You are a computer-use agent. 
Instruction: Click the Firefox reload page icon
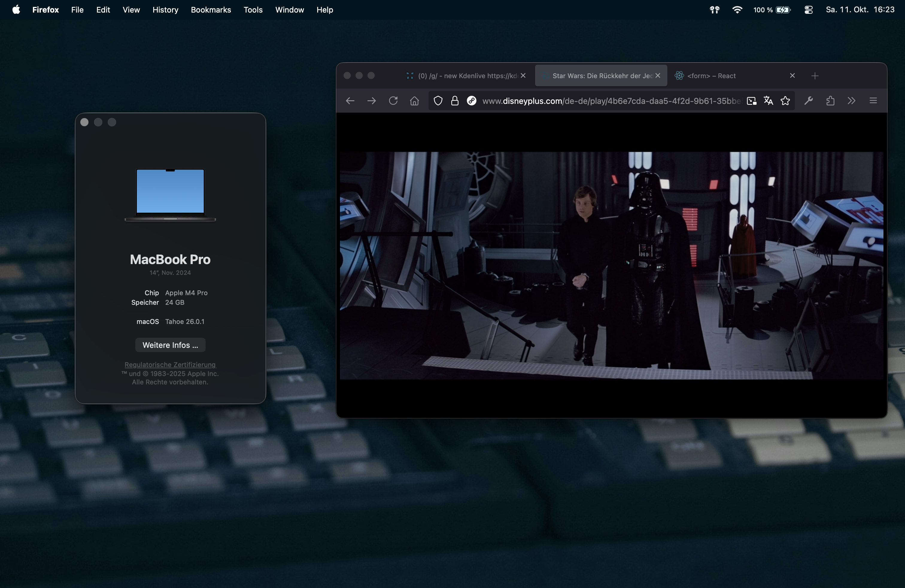click(393, 101)
